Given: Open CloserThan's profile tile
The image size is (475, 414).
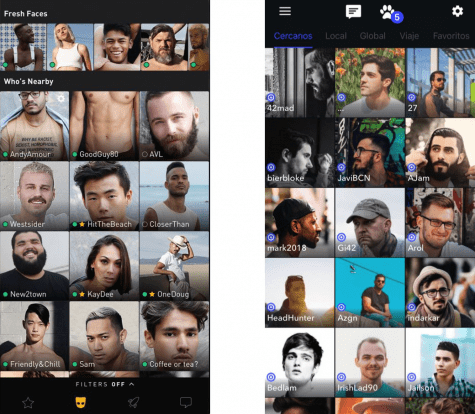Looking at the screenshot, I should pyautogui.click(x=174, y=196).
